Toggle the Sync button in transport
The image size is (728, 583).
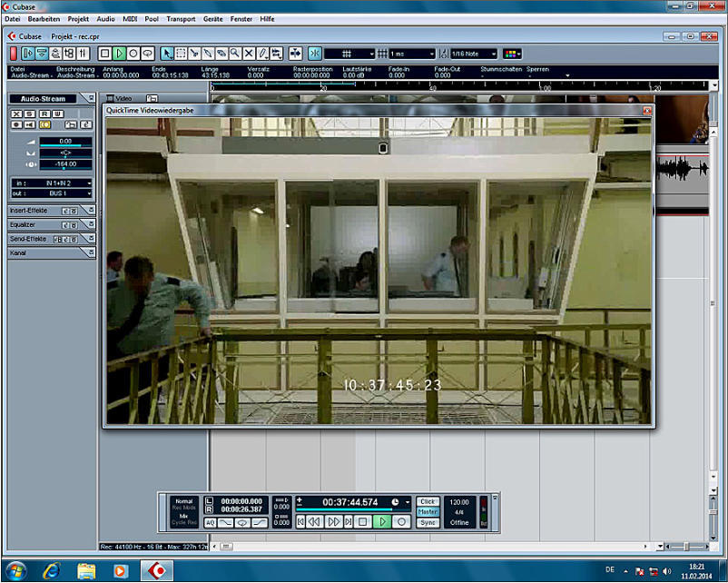427,522
